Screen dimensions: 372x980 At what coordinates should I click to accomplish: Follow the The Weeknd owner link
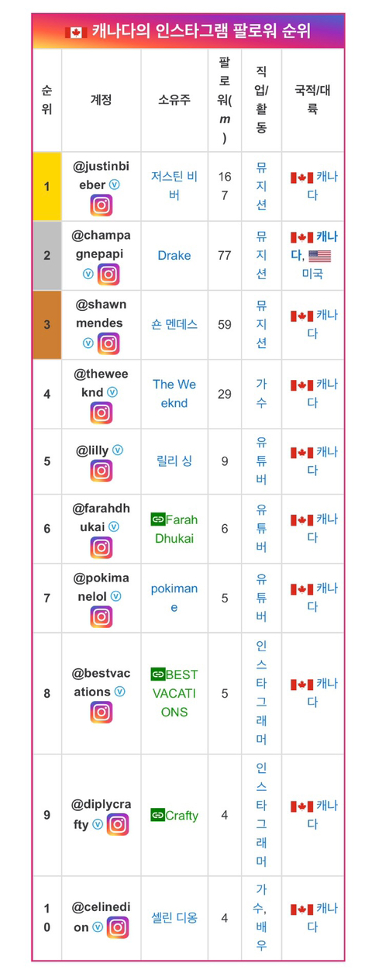[x=174, y=394]
